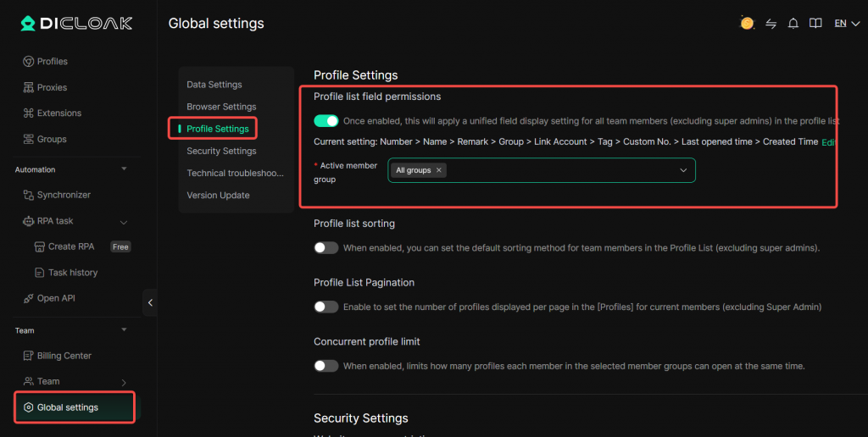Open Technical troubleshooting tab

[236, 173]
